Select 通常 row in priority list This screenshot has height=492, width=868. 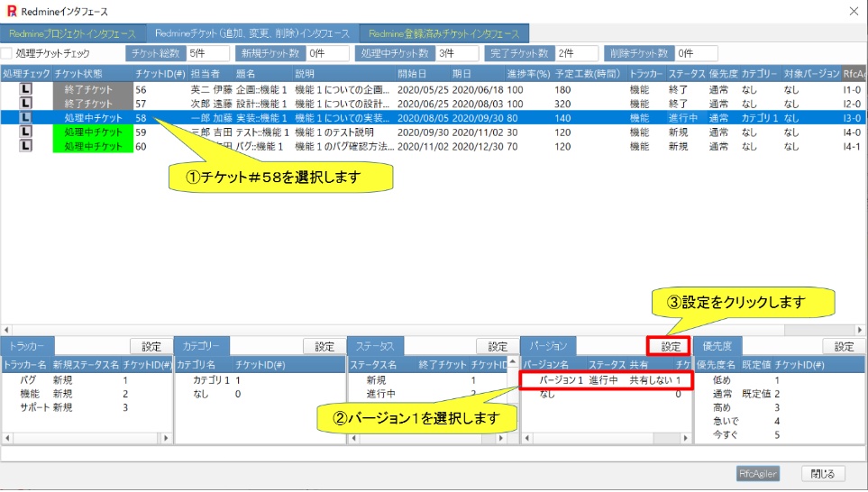point(780,394)
